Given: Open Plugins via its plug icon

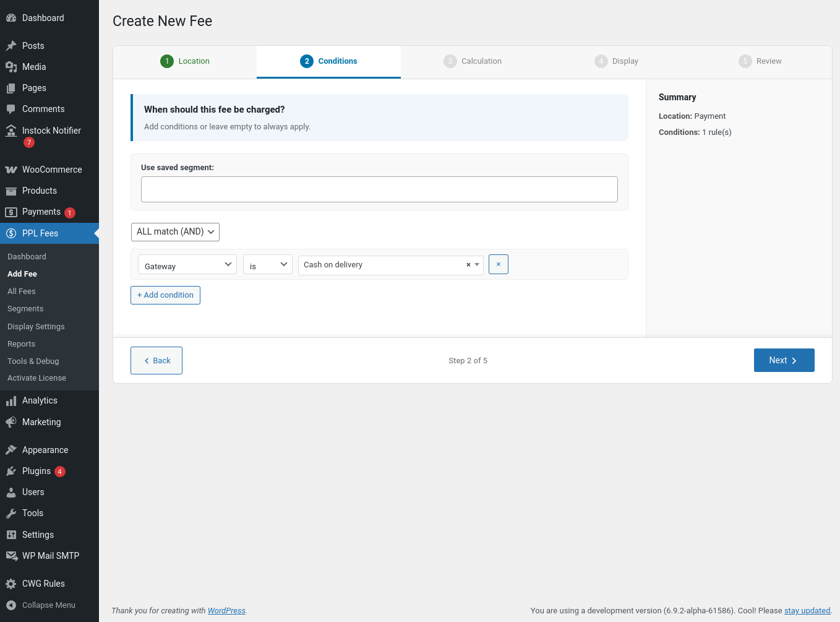Looking at the screenshot, I should click(11, 471).
